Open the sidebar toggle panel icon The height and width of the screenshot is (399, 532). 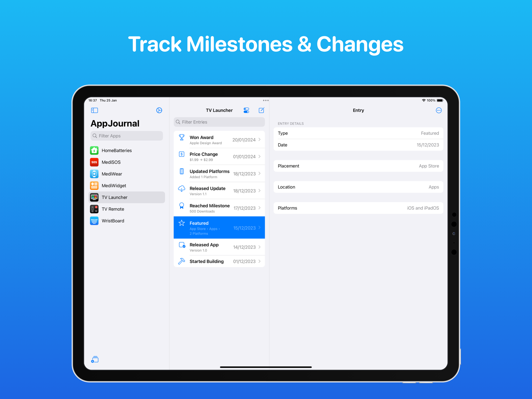pos(93,110)
